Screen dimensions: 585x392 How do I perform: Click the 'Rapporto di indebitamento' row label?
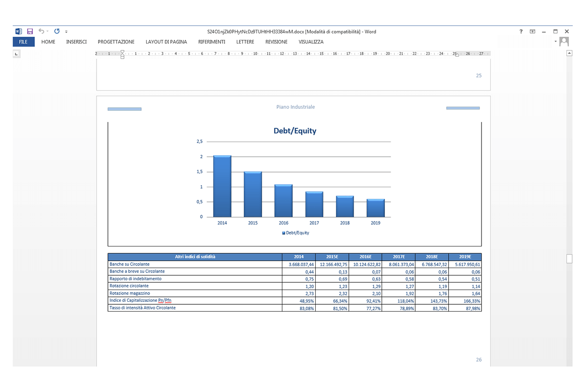pyautogui.click(x=135, y=279)
